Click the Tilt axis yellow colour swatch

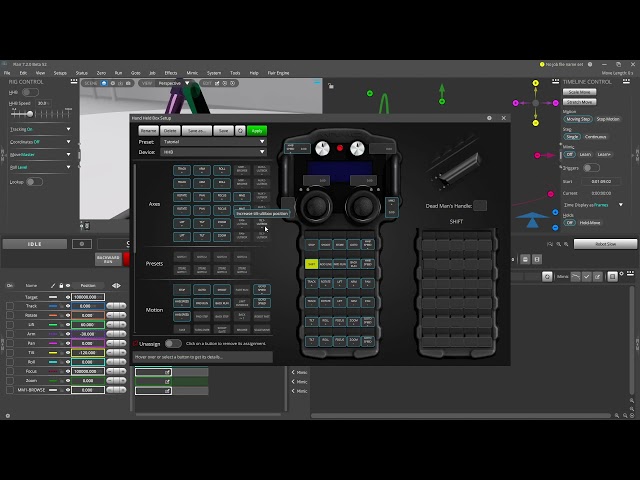(53, 353)
